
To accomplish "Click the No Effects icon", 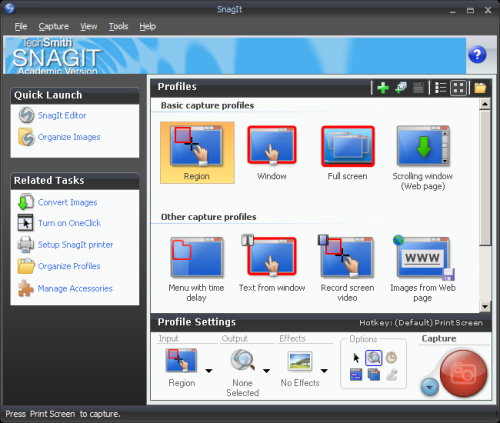I will [300, 361].
